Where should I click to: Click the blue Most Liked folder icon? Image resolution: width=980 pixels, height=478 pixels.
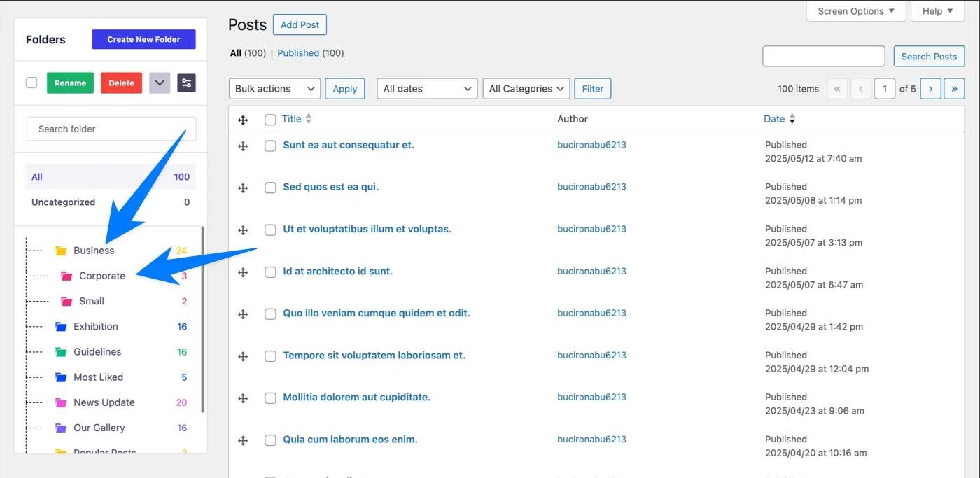coord(61,377)
